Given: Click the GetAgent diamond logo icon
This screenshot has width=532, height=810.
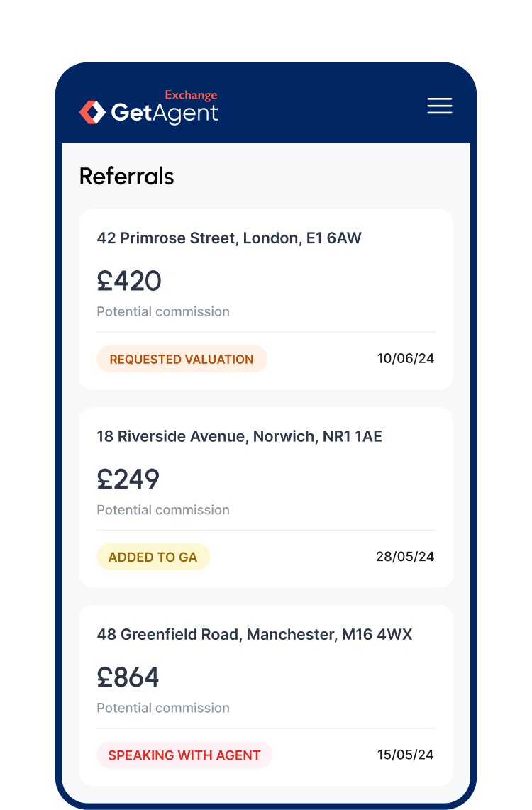Looking at the screenshot, I should click(x=92, y=112).
